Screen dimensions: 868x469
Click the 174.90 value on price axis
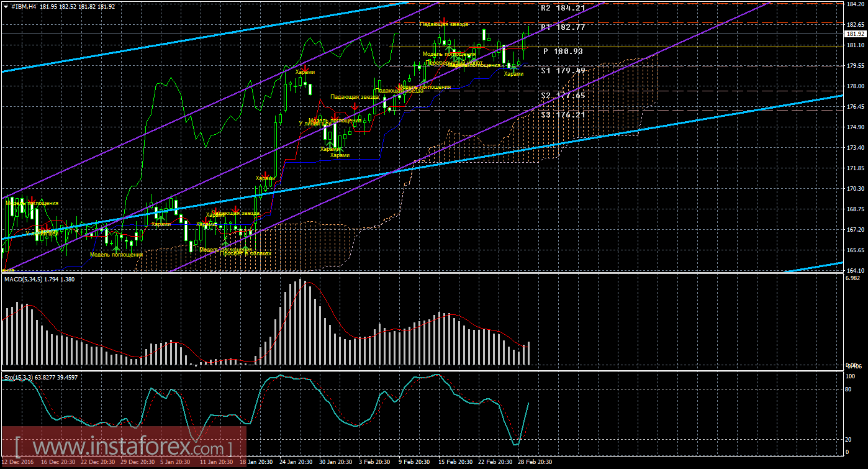(x=856, y=127)
